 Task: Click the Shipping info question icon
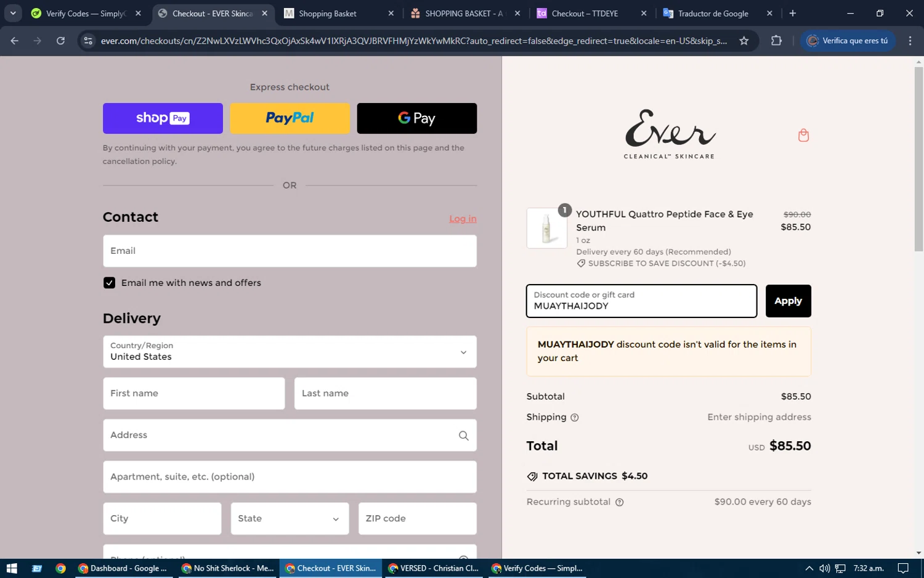click(x=575, y=418)
